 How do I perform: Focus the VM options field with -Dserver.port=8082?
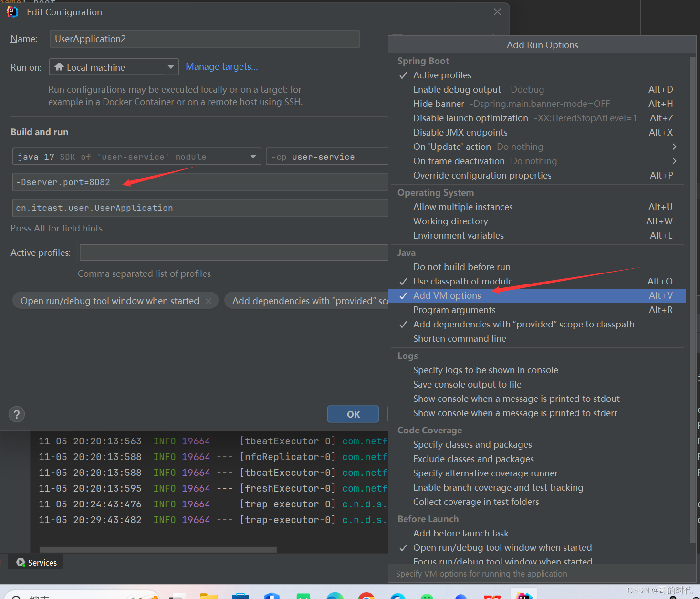(200, 182)
